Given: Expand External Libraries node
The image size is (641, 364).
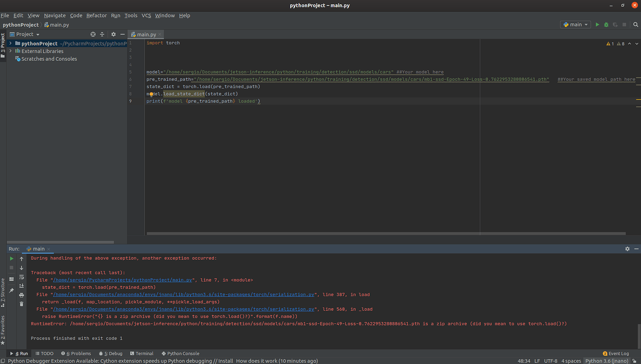Looking at the screenshot, I should pyautogui.click(x=11, y=51).
